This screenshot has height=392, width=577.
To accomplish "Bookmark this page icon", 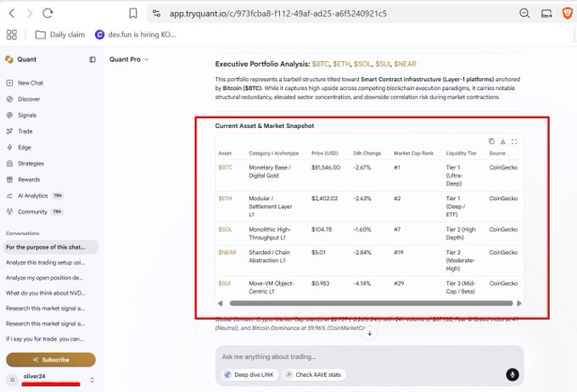I will click(133, 14).
